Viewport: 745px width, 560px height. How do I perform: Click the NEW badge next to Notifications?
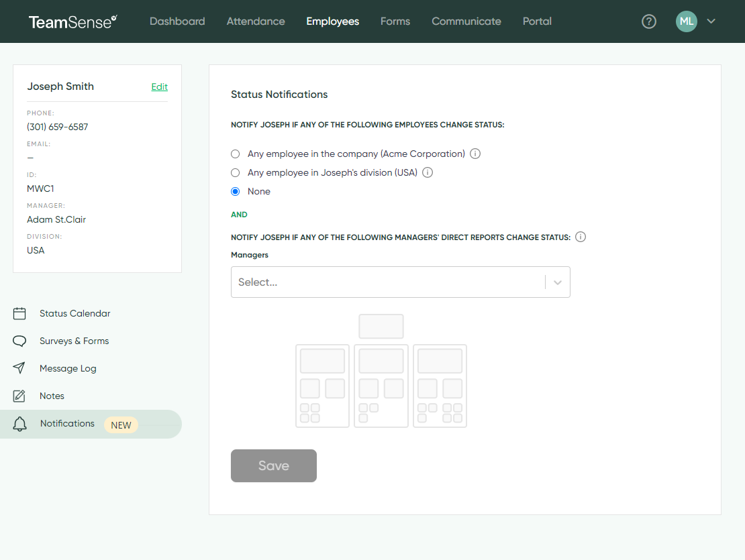pos(120,424)
